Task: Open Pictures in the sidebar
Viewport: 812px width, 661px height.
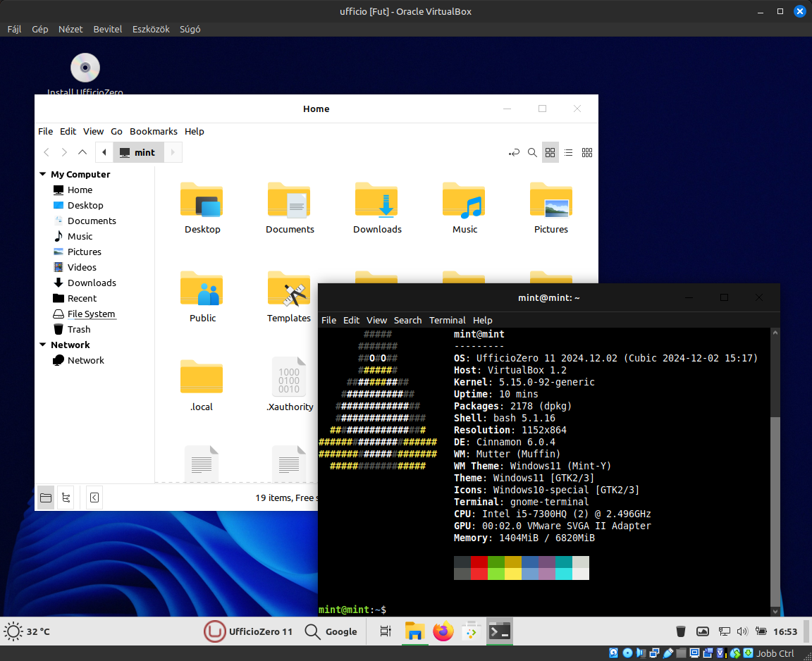Action: tap(85, 252)
